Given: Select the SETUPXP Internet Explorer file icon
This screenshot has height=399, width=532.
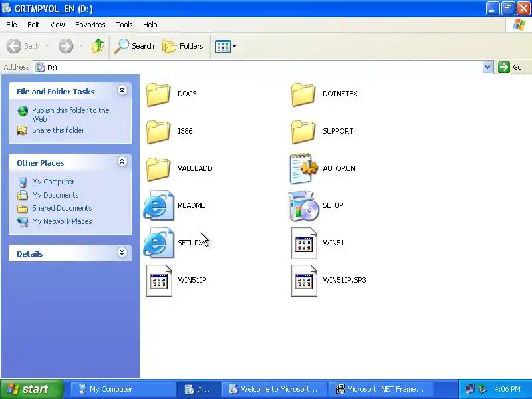Looking at the screenshot, I should (158, 243).
